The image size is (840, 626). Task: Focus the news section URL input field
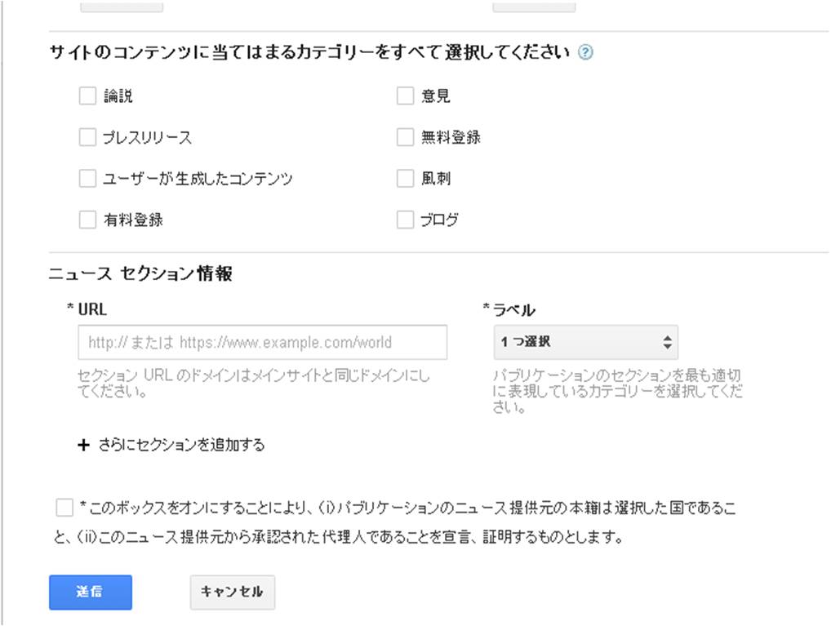[262, 343]
